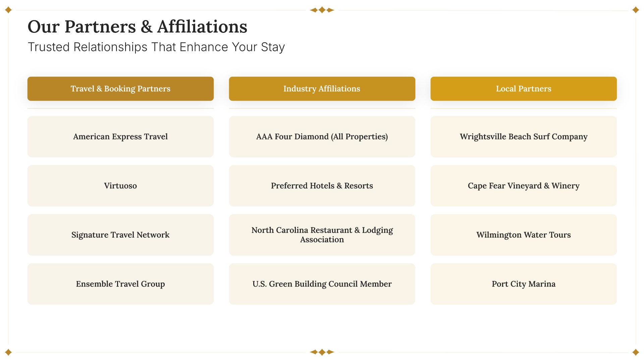Click the top-left corner diamond icon
Viewport: 644px width, 362px height.
coord(9,10)
